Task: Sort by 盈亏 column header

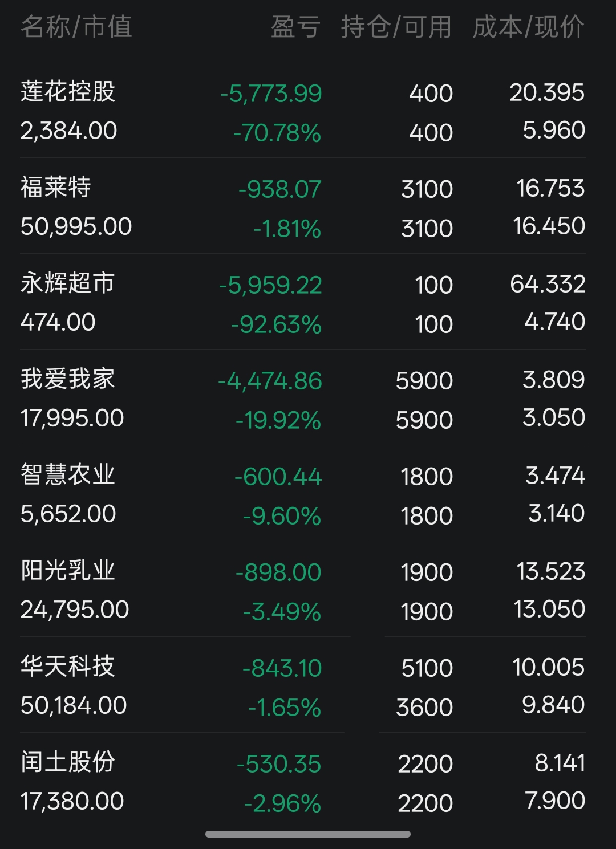Action: (x=295, y=27)
